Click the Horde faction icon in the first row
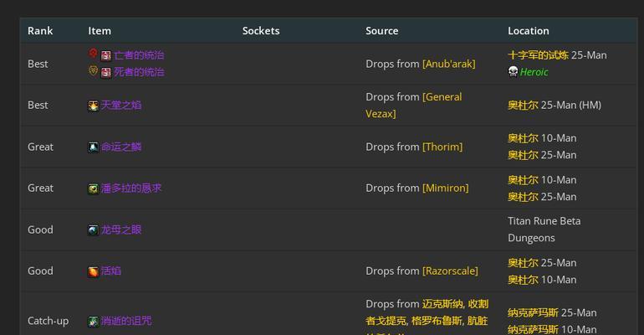Image resolution: width=644 pixels, height=335 pixels. pos(93,54)
